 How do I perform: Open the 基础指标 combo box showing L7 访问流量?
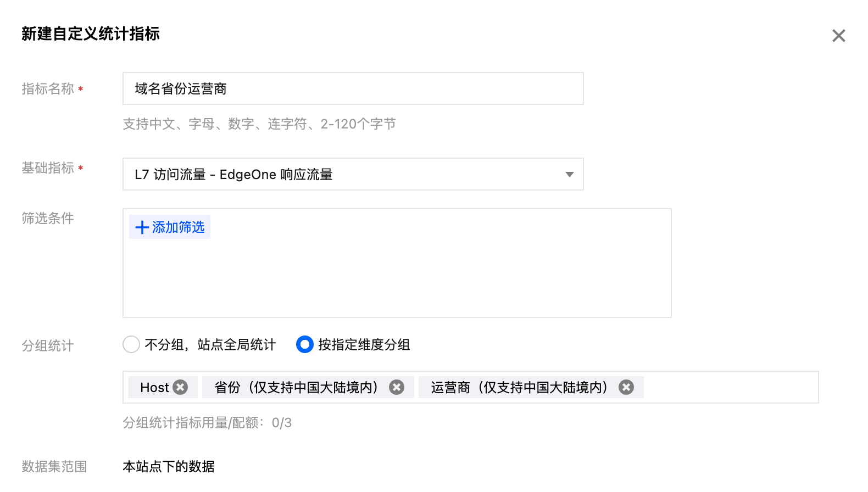(341, 174)
